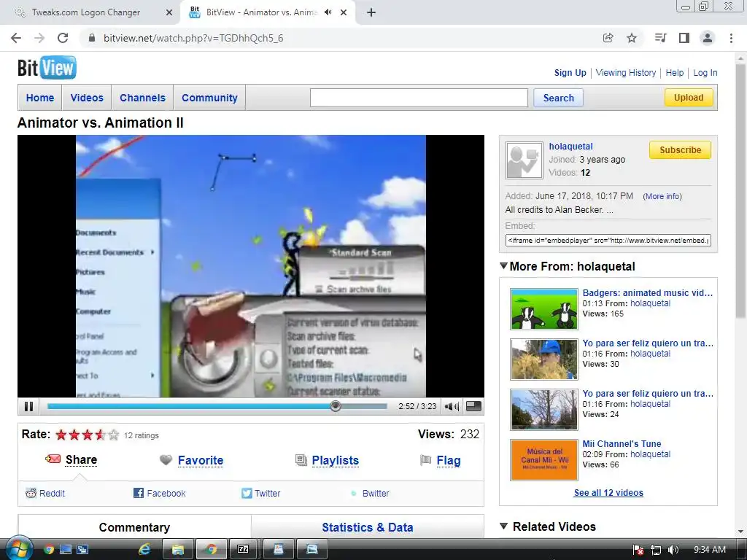
Task: Select the embed code text field
Action: (608, 241)
